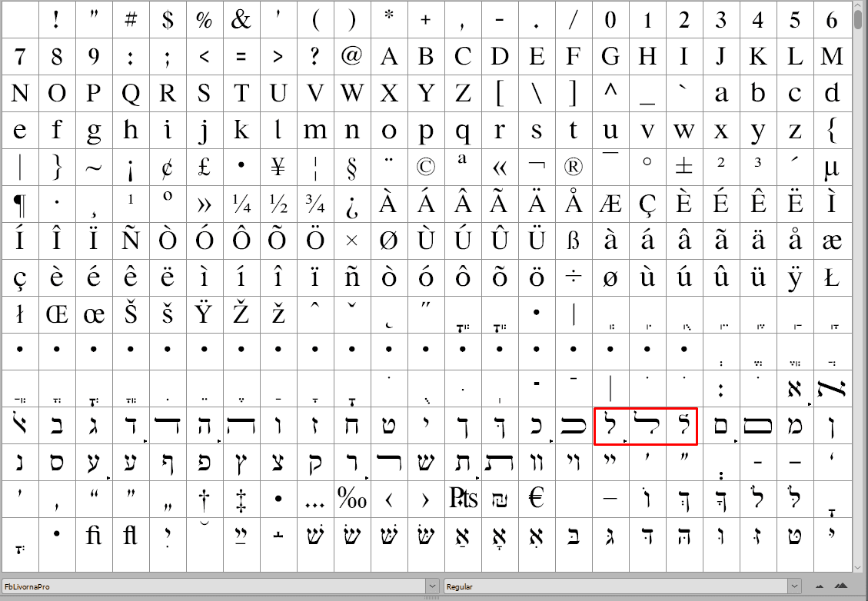Select the uppercase Œ glyph
The width and height of the screenshot is (868, 601).
pos(57,315)
